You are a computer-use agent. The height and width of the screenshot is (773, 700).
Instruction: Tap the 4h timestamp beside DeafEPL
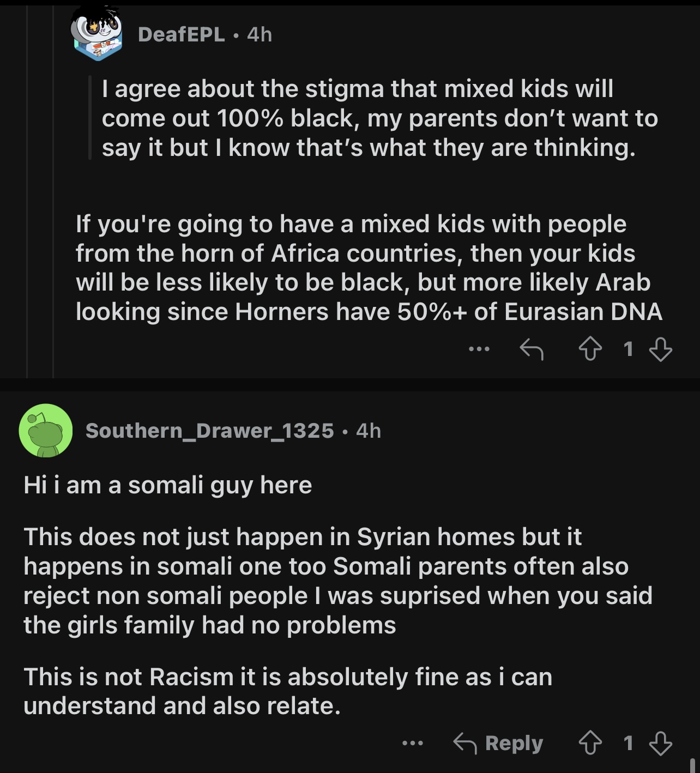coord(260,34)
